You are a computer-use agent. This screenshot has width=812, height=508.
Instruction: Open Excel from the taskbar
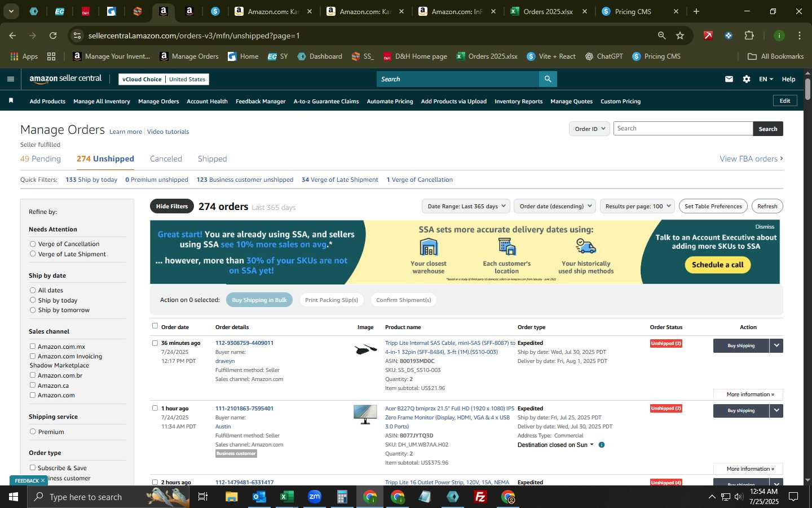tap(286, 497)
